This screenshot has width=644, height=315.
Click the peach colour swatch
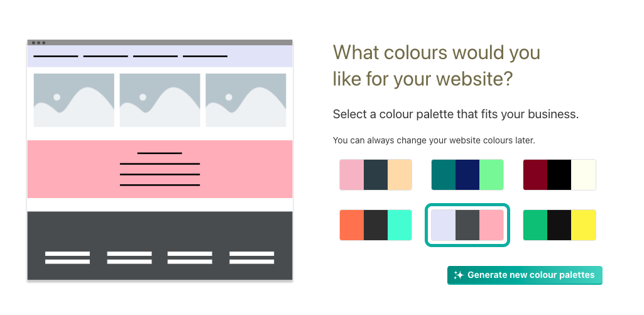[x=400, y=175]
